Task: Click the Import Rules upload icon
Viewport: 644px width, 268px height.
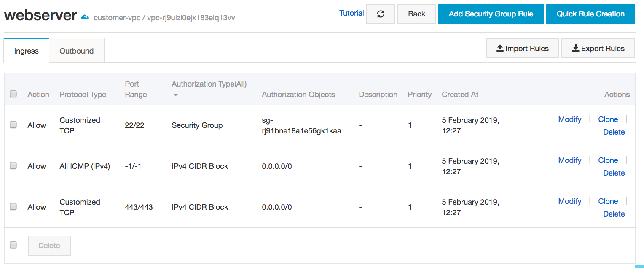Action: coord(500,49)
